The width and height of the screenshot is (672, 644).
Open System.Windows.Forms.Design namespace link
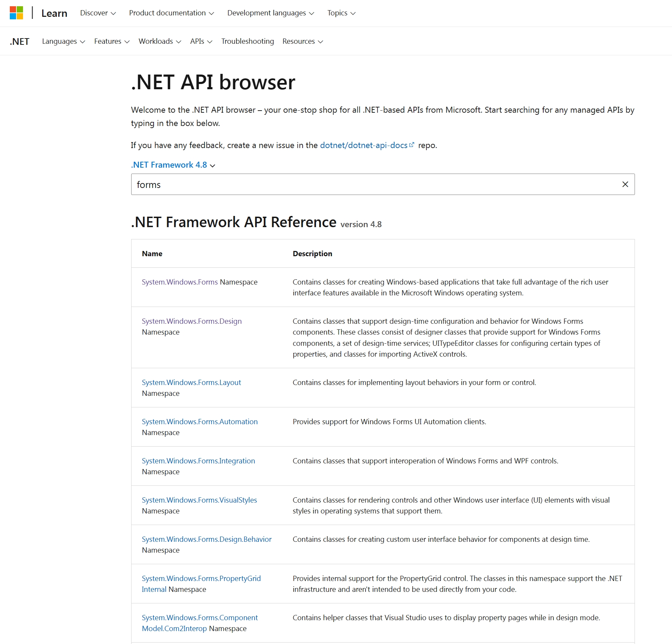click(x=191, y=321)
